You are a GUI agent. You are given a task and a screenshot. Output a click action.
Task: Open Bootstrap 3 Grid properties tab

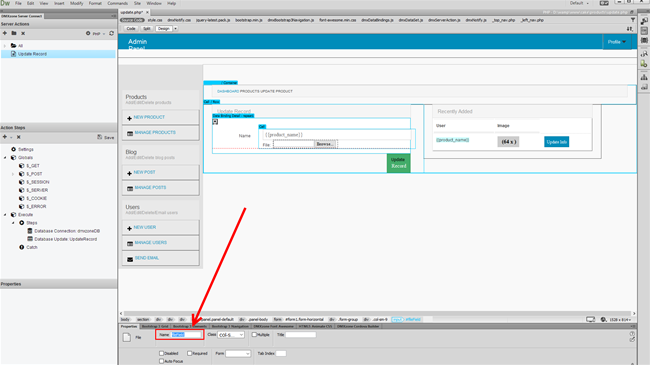(155, 326)
